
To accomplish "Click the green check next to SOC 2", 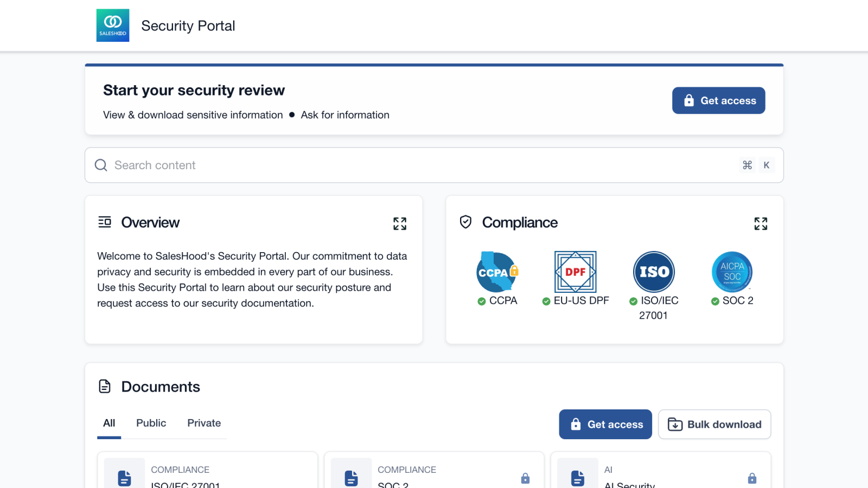I will pyautogui.click(x=715, y=301).
